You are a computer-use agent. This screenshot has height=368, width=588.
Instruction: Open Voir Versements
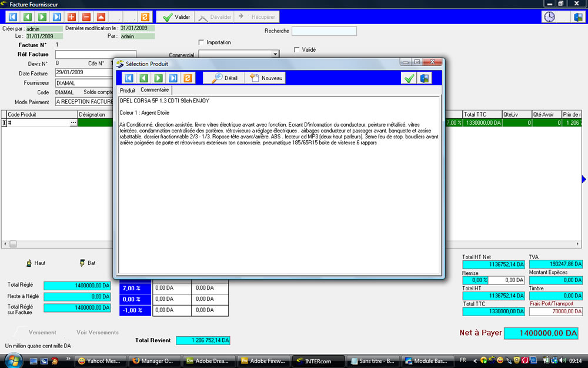click(98, 332)
